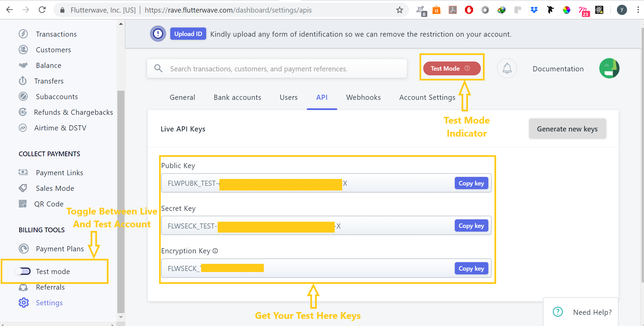Copy the Secret Key
This screenshot has width=644, height=326.
pyautogui.click(x=471, y=225)
